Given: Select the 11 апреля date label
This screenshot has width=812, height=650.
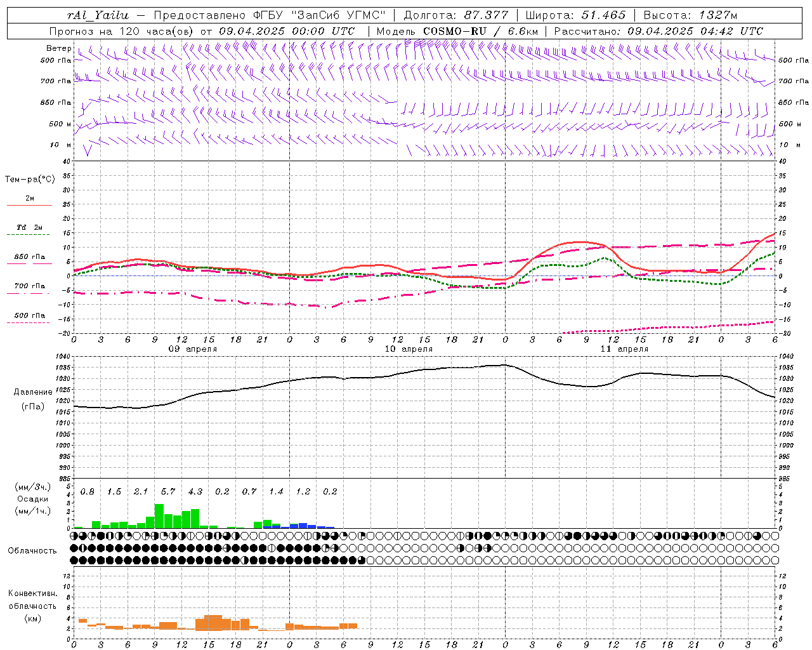Looking at the screenshot, I should click(x=624, y=349).
